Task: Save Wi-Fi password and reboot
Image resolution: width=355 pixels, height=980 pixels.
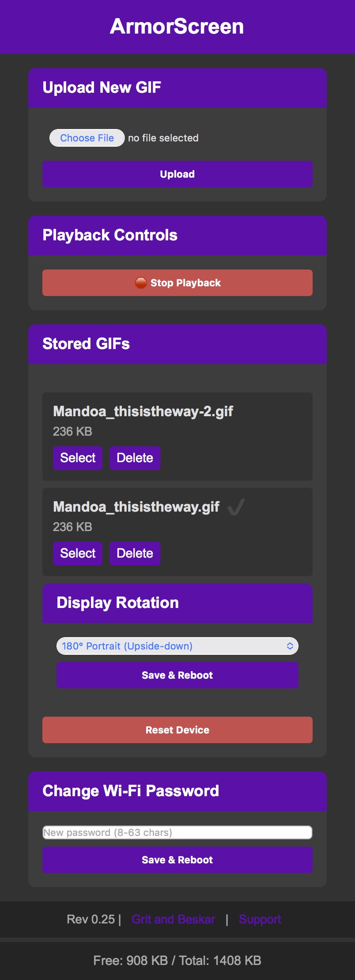Action: point(177,860)
